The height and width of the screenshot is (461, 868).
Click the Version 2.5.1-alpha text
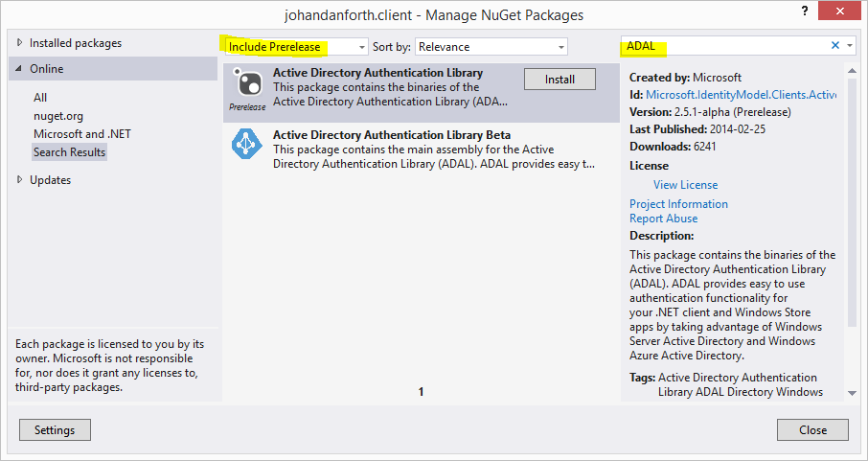coord(710,112)
